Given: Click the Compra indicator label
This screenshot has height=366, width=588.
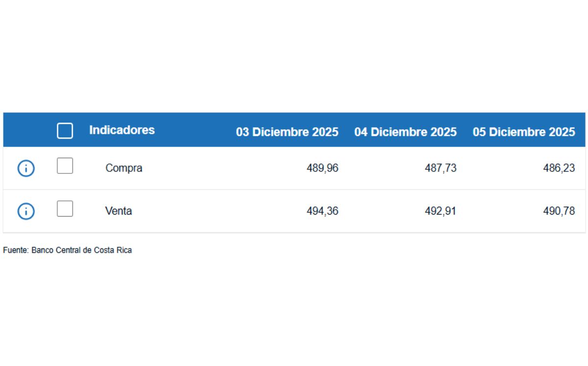Looking at the screenshot, I should coord(124,168).
